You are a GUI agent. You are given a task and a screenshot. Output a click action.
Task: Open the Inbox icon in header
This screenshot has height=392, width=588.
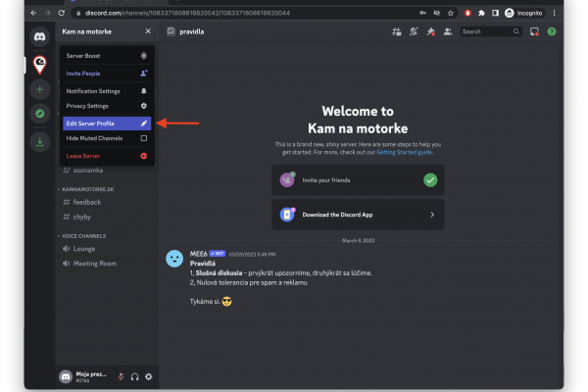[x=534, y=32]
